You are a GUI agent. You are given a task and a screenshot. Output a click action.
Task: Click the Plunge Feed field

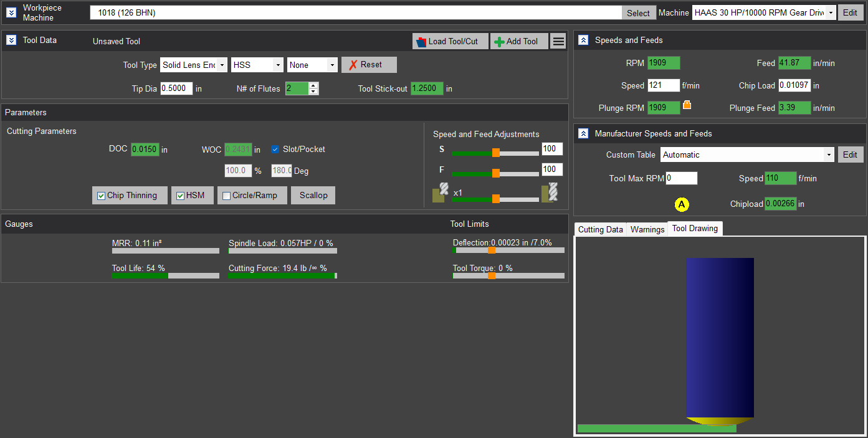coord(794,108)
